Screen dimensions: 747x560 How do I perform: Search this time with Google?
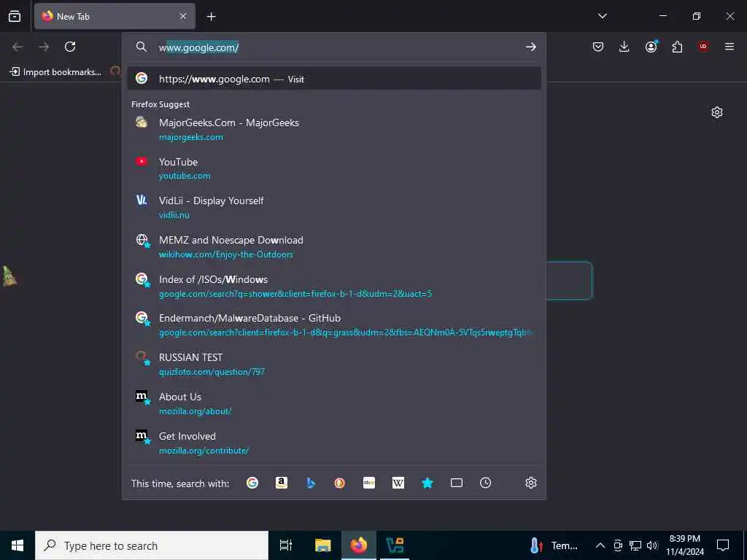point(252,483)
